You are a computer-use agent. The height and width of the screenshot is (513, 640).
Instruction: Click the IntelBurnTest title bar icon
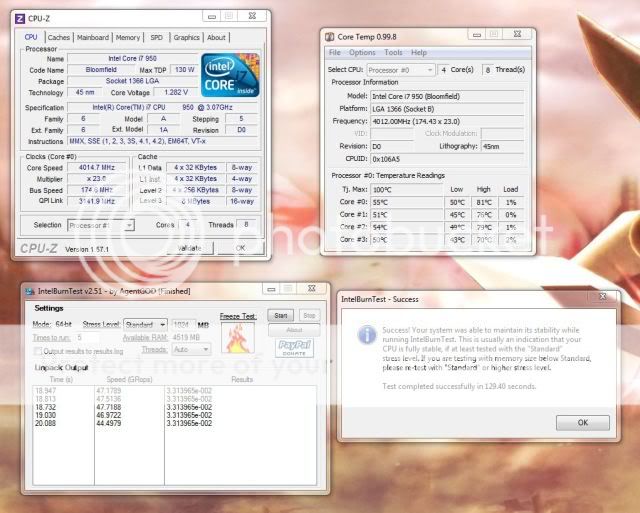(x=30, y=291)
